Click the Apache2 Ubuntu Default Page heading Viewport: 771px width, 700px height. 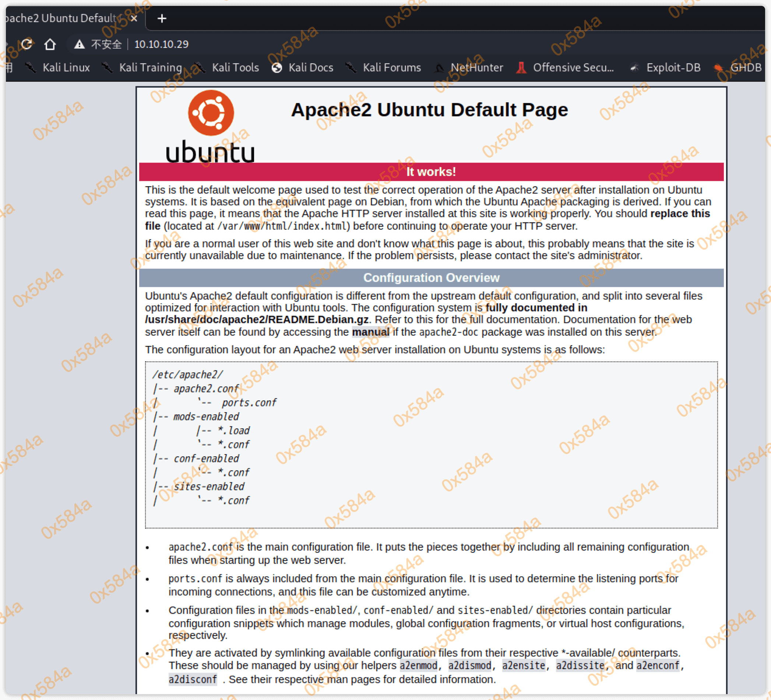(x=429, y=110)
